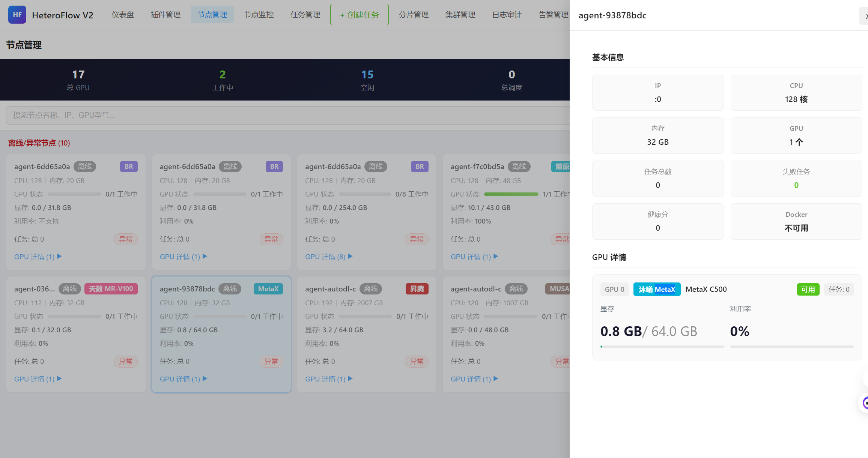Click the 沐曦 MetaX tag in GPU details
Viewport: 868px width, 458px height.
(656, 289)
